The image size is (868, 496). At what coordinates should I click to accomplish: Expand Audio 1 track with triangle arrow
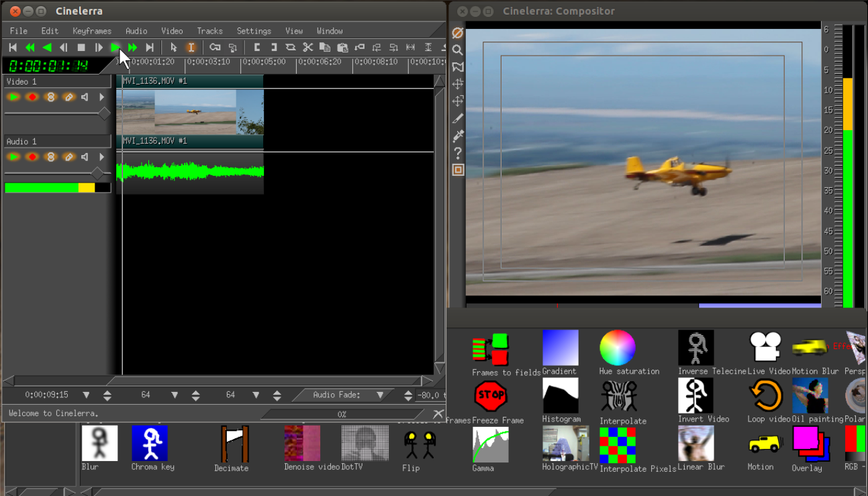pos(102,157)
